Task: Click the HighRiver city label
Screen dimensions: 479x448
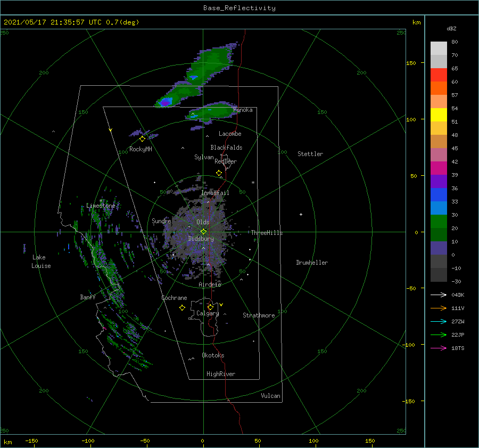Action: point(221,374)
